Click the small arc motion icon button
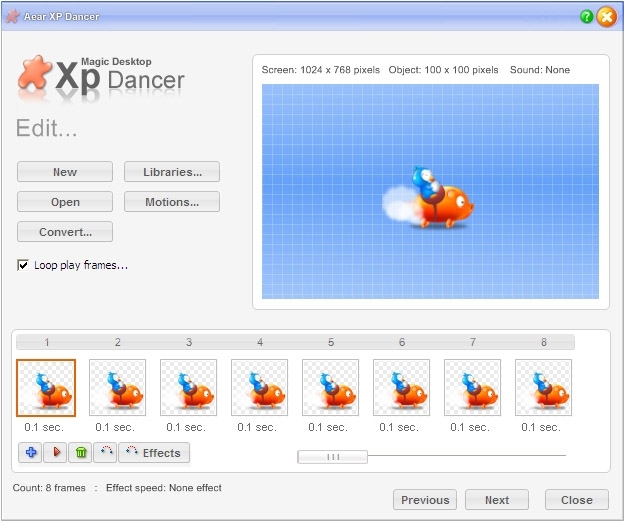This screenshot has height=521, width=624. pos(105,453)
